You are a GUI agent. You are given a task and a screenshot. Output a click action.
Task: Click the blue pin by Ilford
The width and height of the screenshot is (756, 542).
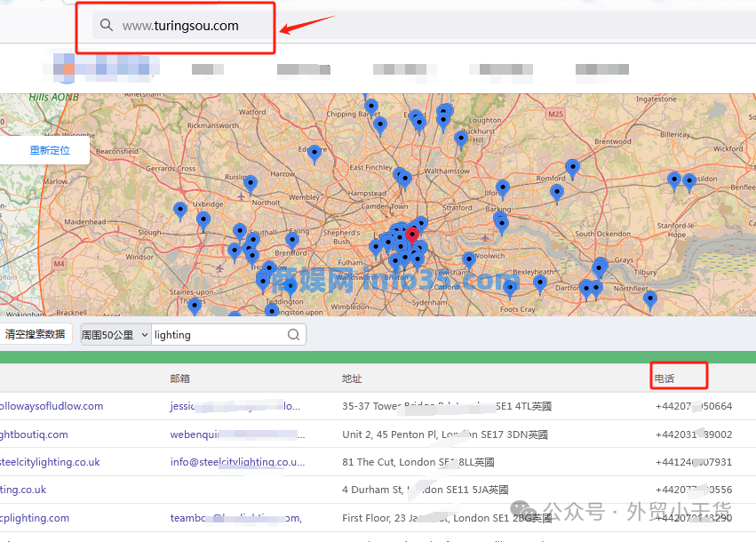point(503,189)
